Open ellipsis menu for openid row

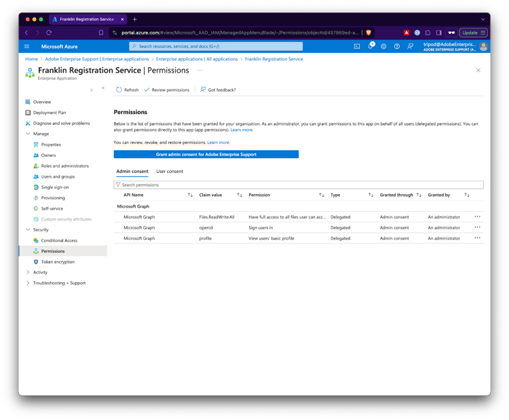(477, 227)
